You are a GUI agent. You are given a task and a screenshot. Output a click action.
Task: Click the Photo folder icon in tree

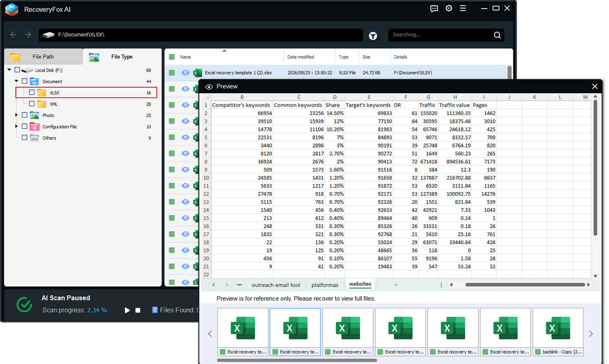(35, 115)
